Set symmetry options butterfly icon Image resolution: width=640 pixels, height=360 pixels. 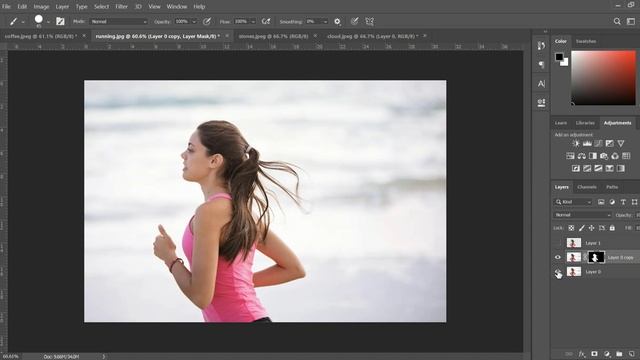(x=370, y=22)
